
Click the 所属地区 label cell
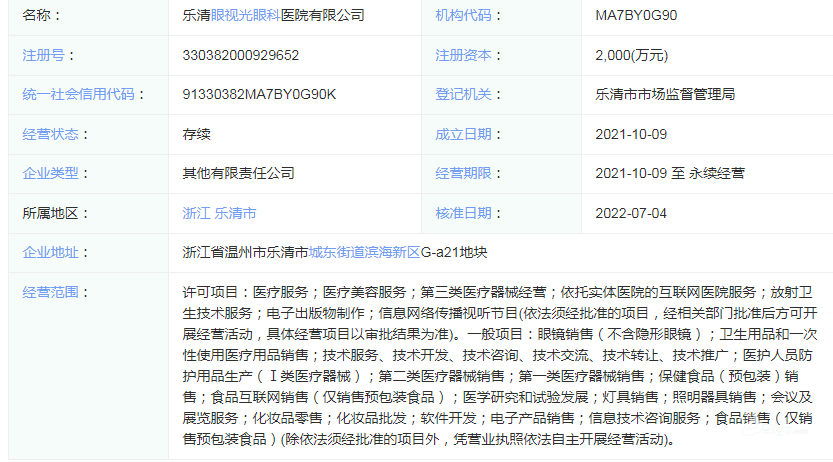click(x=88, y=213)
